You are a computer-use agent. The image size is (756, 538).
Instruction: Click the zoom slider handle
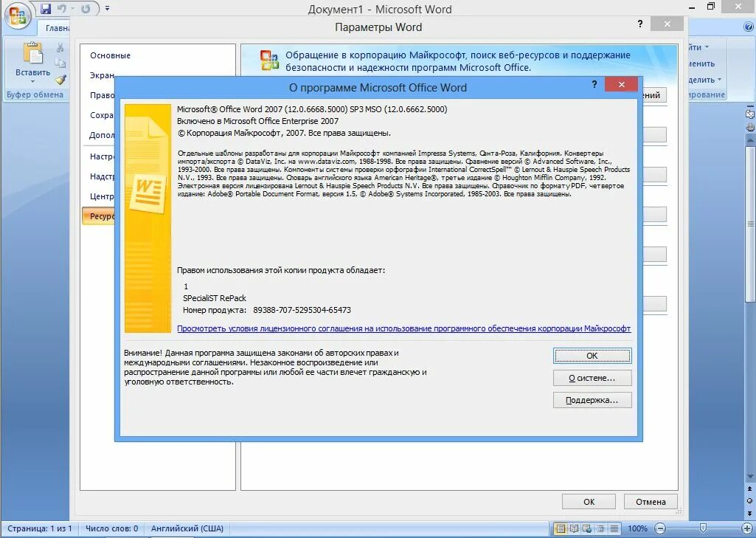(703, 528)
